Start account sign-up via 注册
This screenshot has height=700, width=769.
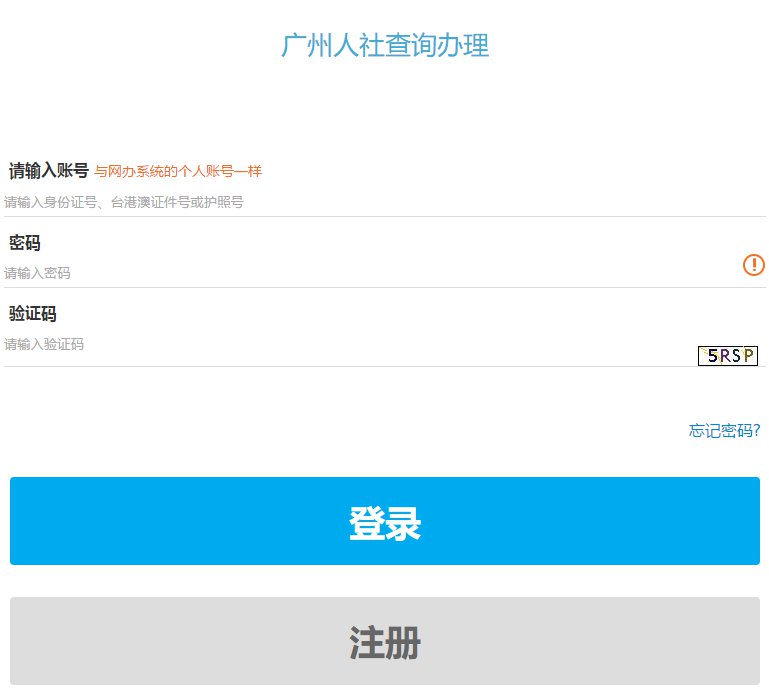coord(385,642)
